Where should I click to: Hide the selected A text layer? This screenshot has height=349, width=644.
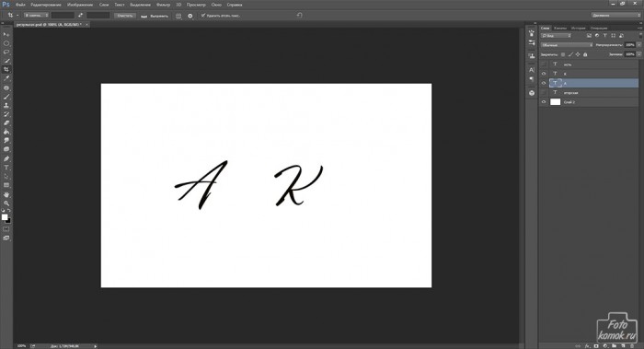(544, 83)
